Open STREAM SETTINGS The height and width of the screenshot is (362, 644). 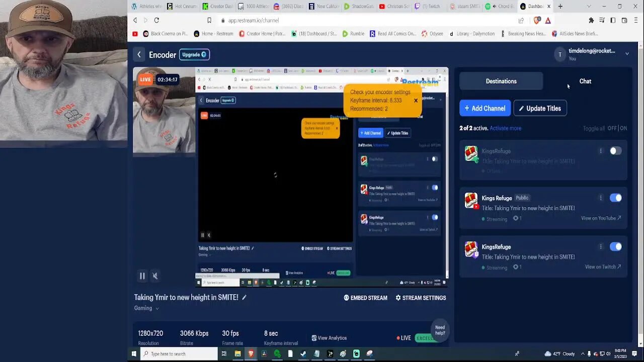[x=421, y=298]
